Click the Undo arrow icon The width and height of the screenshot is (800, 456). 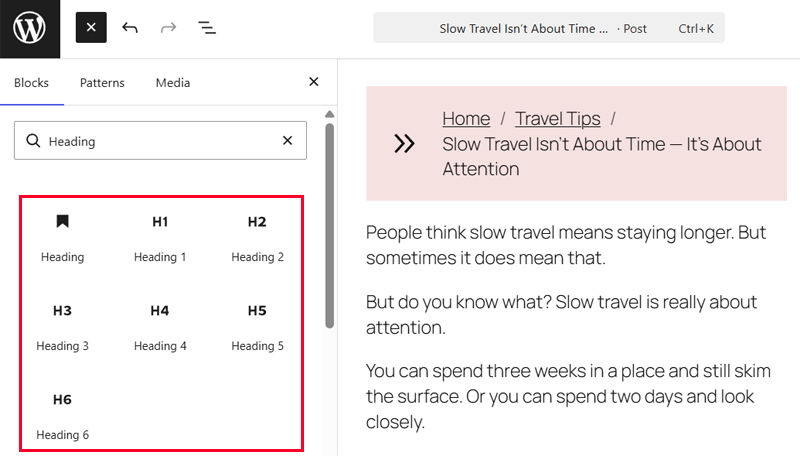(130, 28)
